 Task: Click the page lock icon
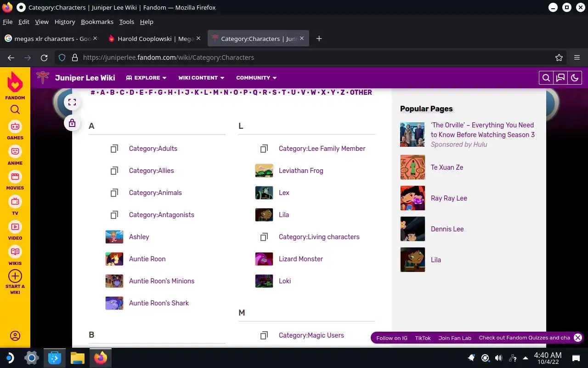72,123
